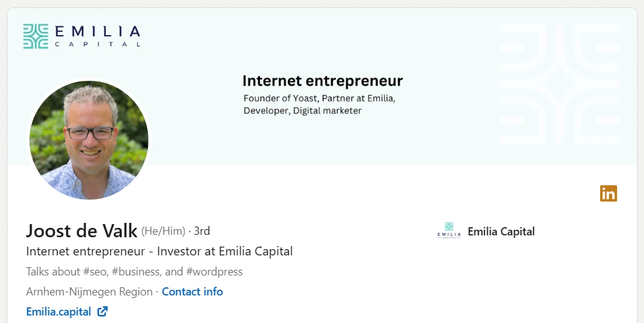Click the bold "Internet entrepreneur" banner heading
644x323 pixels.
322,81
